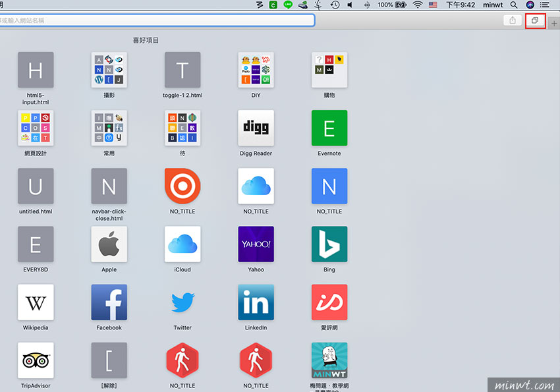Open the 常用 favorites folder
The image size is (560, 392).
pos(109,128)
